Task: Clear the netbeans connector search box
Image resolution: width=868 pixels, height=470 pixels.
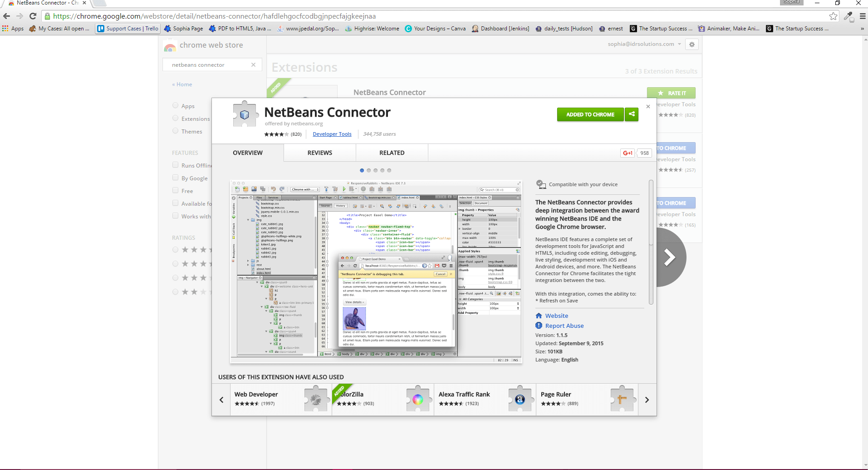Action: (253, 65)
